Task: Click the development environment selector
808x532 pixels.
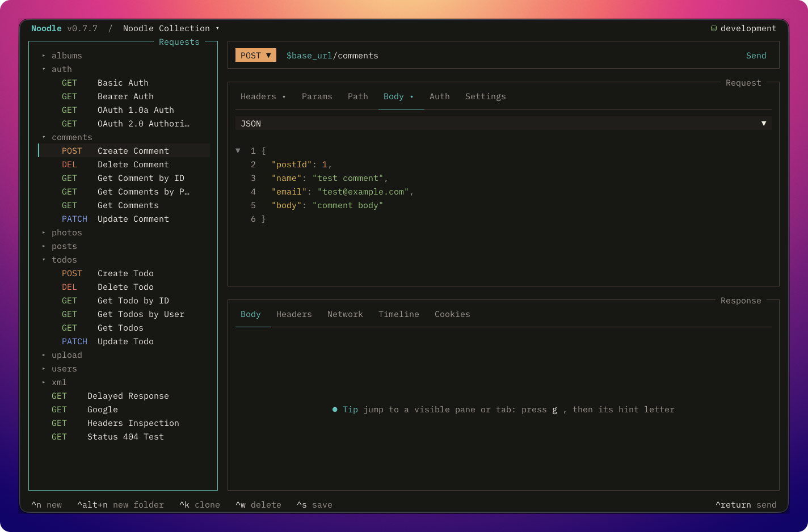Action: (743, 28)
